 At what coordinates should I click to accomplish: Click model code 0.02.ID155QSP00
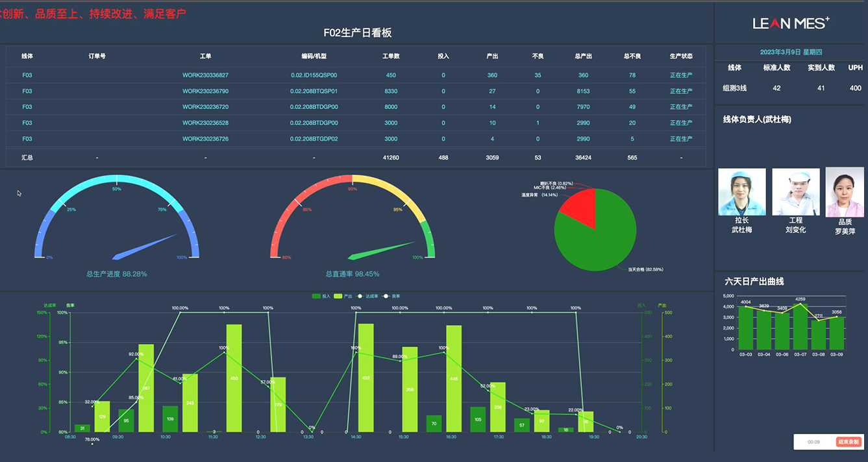[314, 75]
